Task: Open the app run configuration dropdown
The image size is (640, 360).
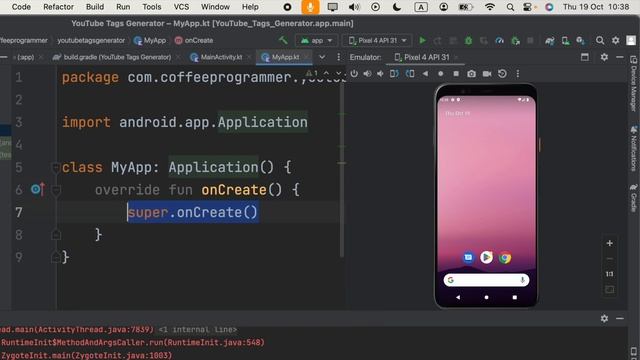Action: [317, 40]
